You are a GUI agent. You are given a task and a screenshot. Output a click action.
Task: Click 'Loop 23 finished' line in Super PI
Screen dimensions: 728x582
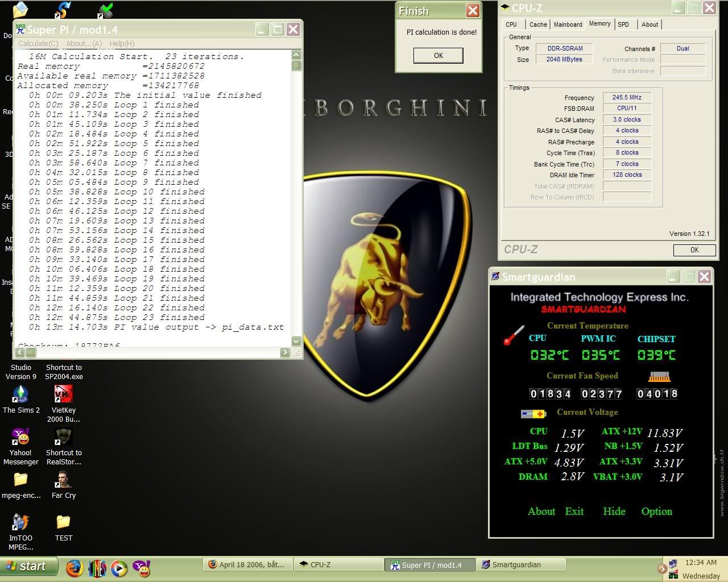coord(117,317)
